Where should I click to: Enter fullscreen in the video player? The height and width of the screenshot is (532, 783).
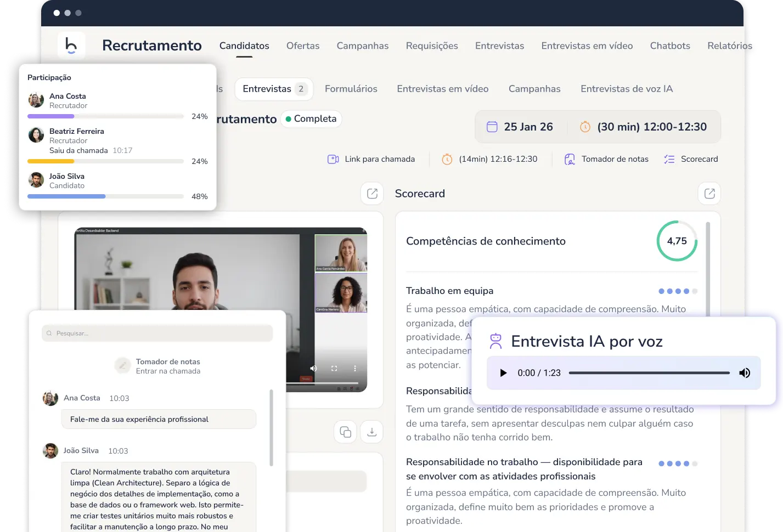(x=334, y=369)
